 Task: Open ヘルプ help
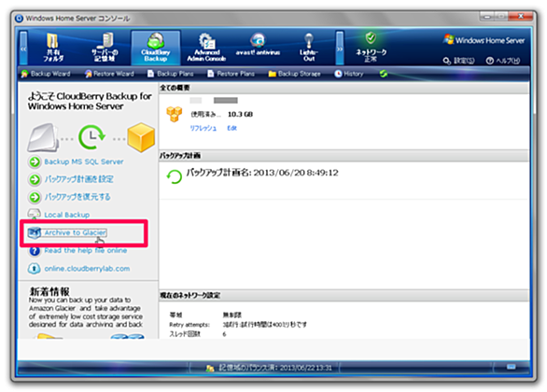[x=503, y=61]
